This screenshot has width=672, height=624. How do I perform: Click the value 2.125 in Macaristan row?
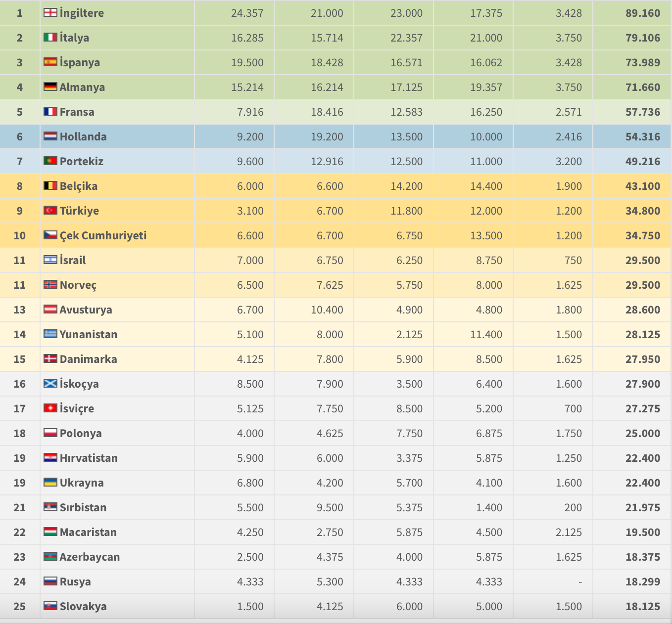coord(569,532)
